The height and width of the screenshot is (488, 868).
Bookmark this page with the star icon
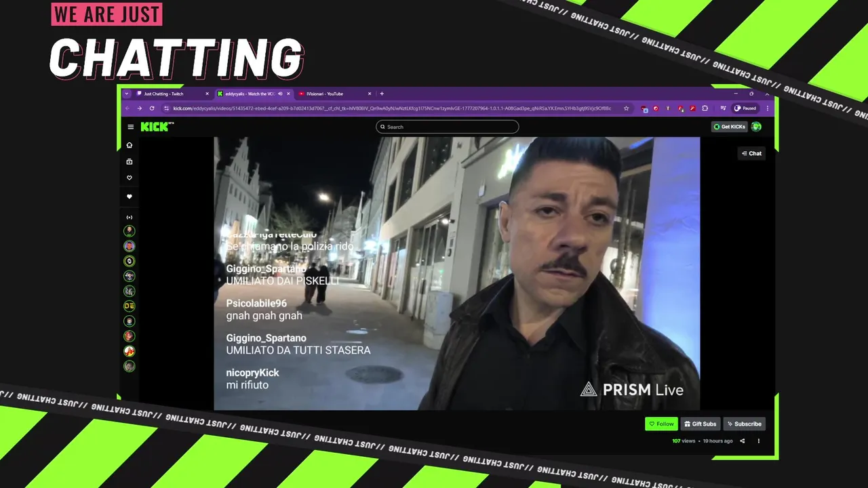point(626,108)
